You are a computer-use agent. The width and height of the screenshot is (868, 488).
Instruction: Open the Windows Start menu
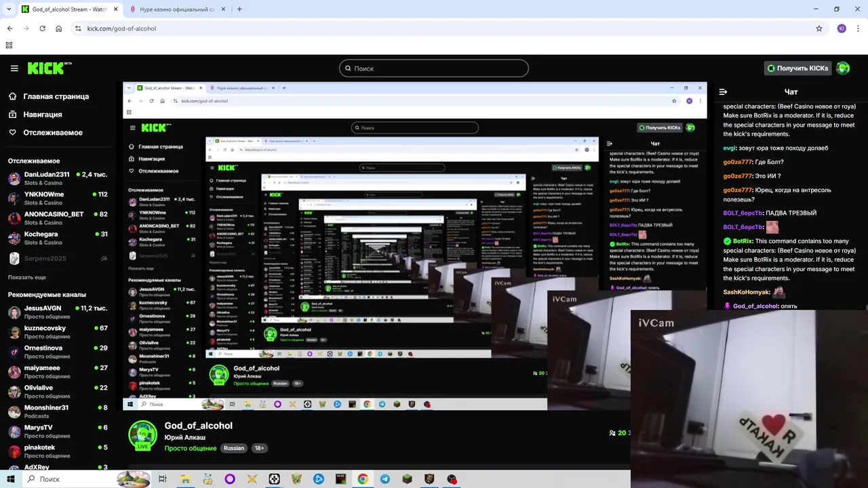[x=10, y=479]
